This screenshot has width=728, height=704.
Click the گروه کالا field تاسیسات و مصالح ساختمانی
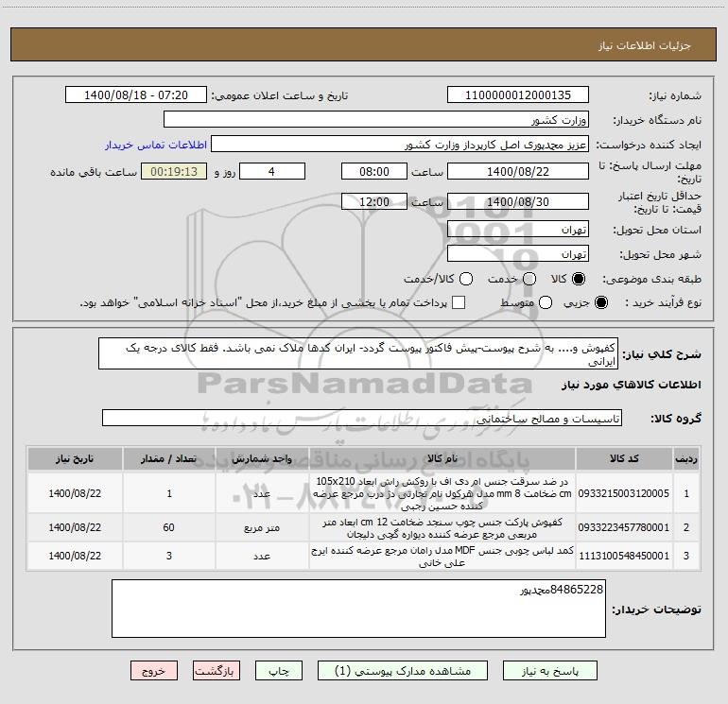coord(362,418)
